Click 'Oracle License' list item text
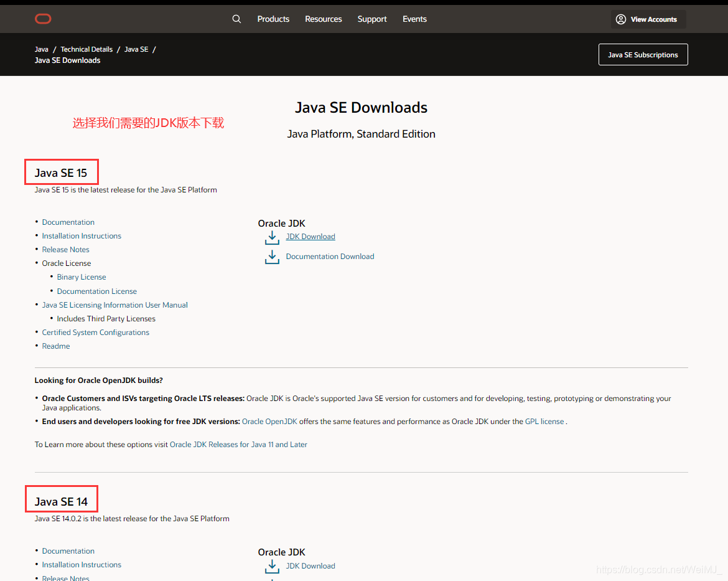The width and height of the screenshot is (728, 581). tap(67, 263)
